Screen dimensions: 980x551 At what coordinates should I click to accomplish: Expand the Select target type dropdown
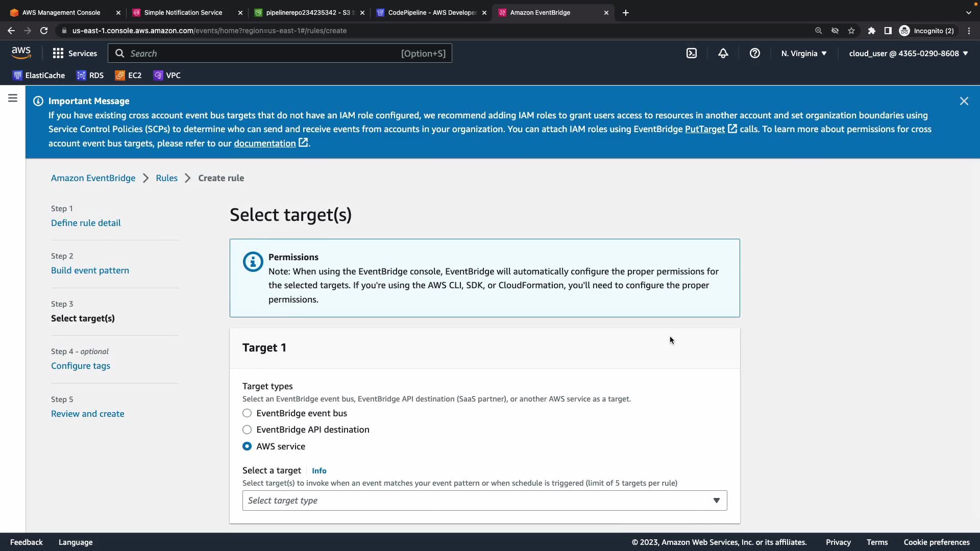[x=484, y=500]
